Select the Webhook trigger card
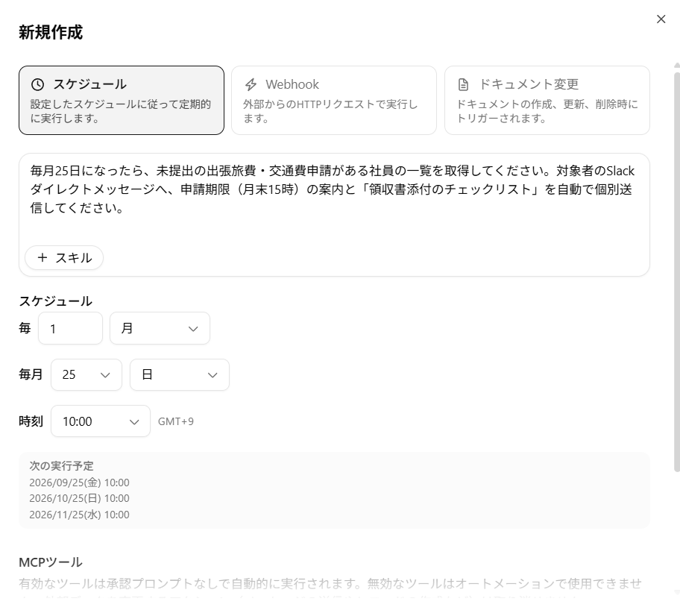 pyautogui.click(x=334, y=100)
